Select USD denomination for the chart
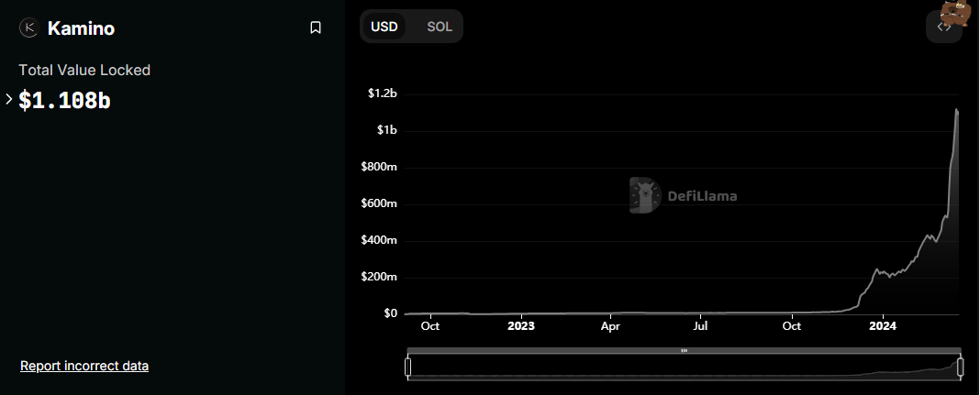This screenshot has width=980, height=395. 384,27
